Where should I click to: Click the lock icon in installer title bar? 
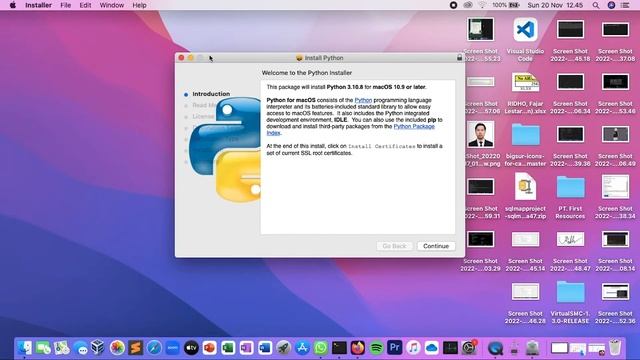(459, 58)
